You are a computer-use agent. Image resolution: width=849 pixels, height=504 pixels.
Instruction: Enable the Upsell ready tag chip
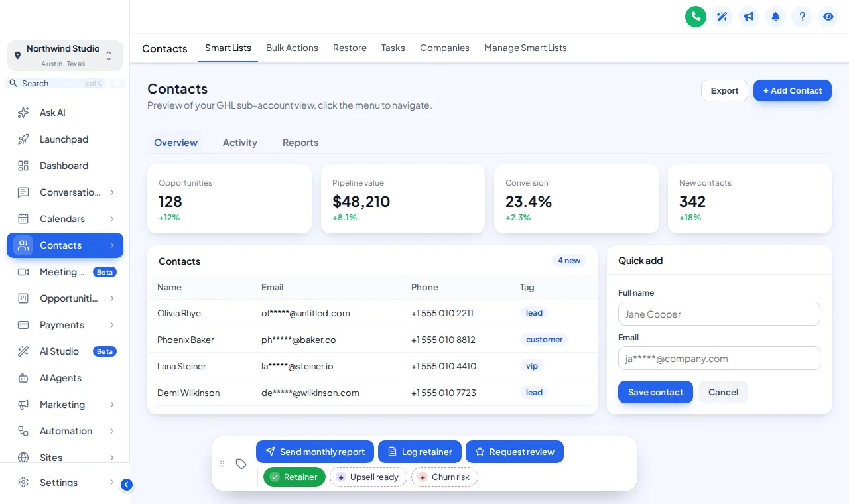(x=368, y=477)
